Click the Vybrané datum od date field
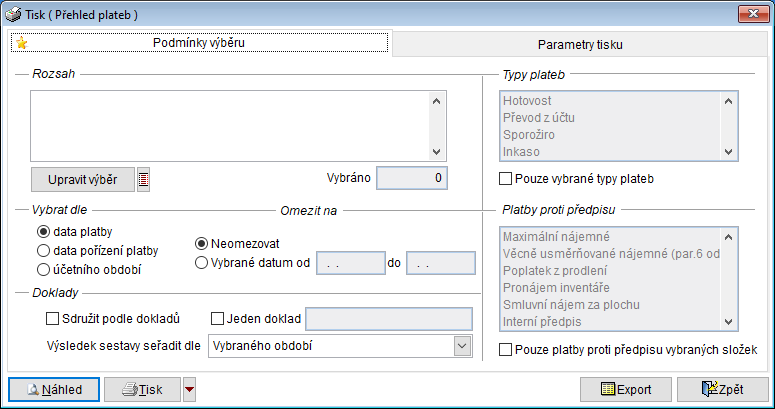The width and height of the screenshot is (775, 409). (x=348, y=264)
